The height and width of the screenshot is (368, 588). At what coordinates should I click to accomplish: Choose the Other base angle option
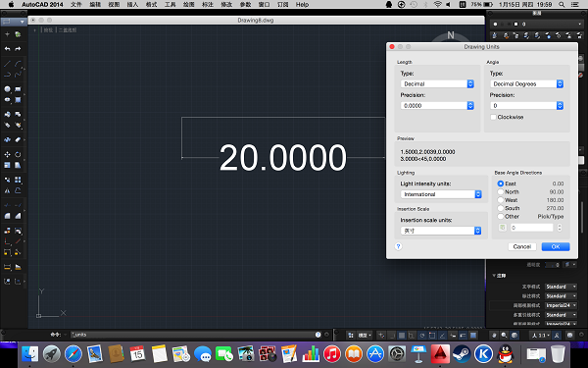(x=500, y=216)
